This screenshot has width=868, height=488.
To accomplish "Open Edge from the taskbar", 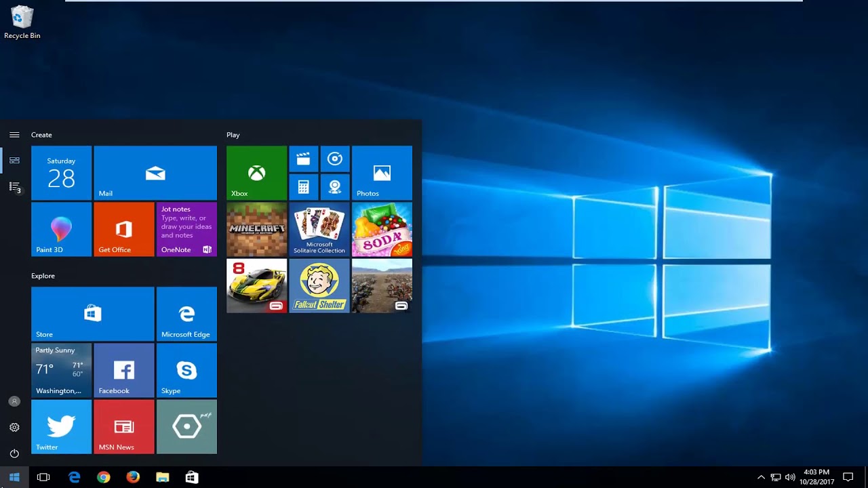I will (75, 477).
